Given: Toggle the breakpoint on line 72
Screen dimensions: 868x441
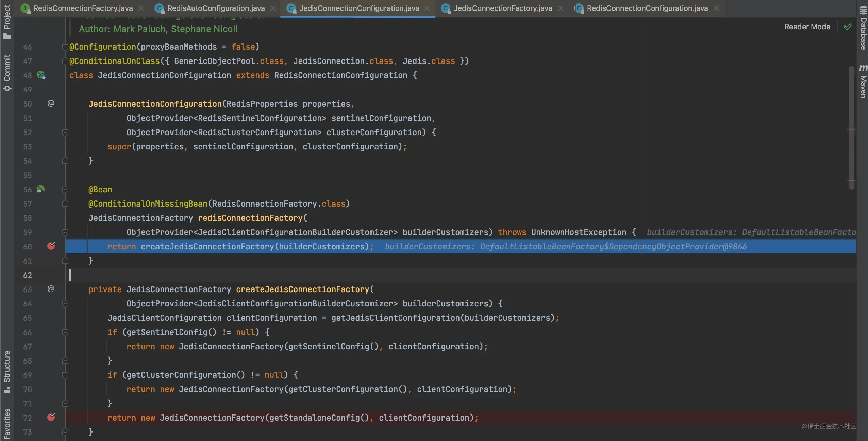Looking at the screenshot, I should pos(51,417).
